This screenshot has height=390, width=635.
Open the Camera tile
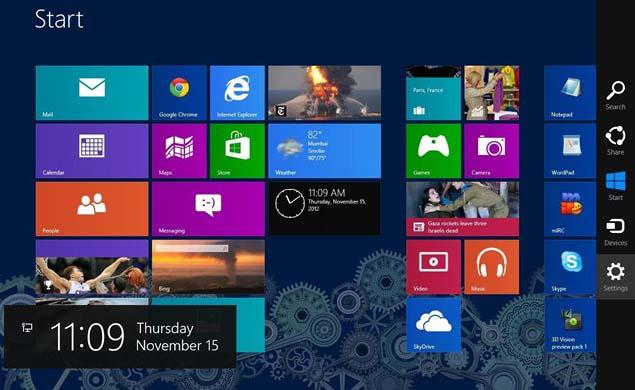(492, 151)
